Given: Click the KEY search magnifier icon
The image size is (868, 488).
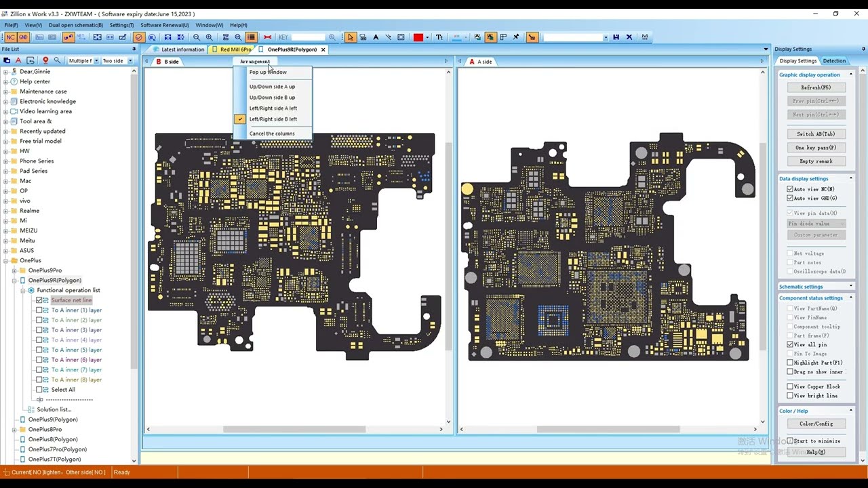Looking at the screenshot, I should [x=332, y=37].
